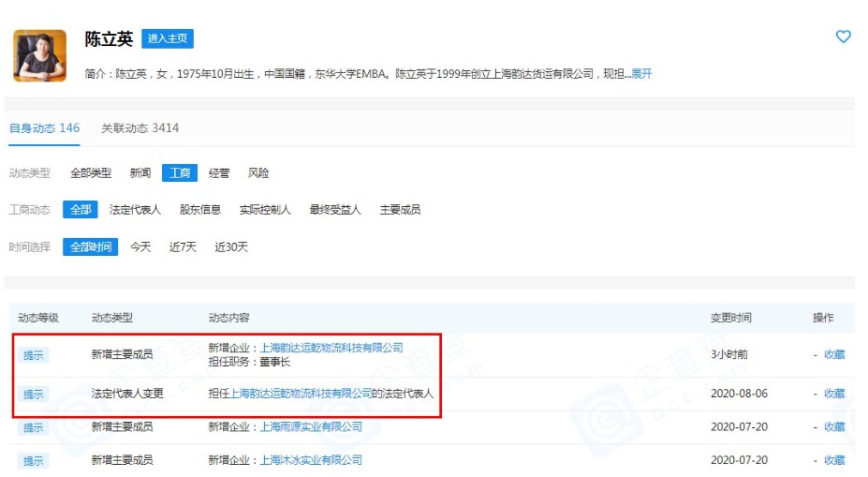The width and height of the screenshot is (868, 477).
Task: Switch to 关联动态 3414 tab
Action: 140,128
